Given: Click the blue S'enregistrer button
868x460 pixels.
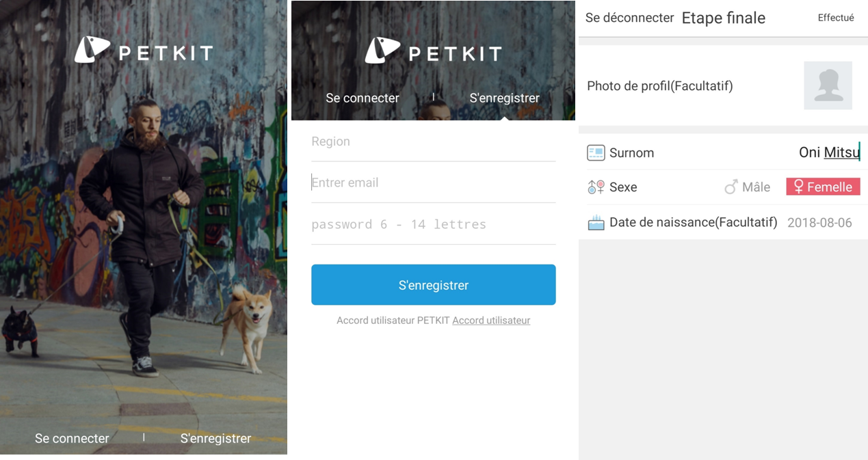Looking at the screenshot, I should tap(434, 285).
